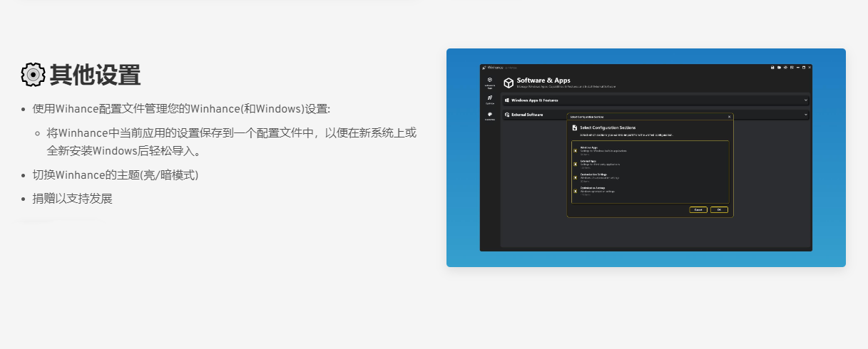Expand the Windows Apps & Features chevron
The width and height of the screenshot is (868, 349).
[806, 100]
